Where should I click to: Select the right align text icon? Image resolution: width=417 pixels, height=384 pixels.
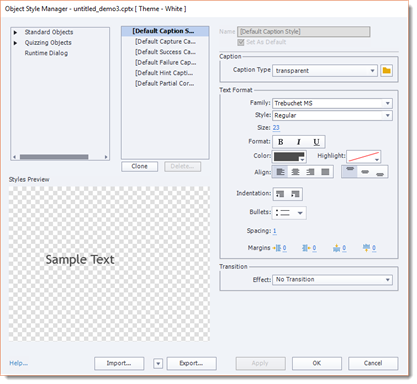pos(310,172)
